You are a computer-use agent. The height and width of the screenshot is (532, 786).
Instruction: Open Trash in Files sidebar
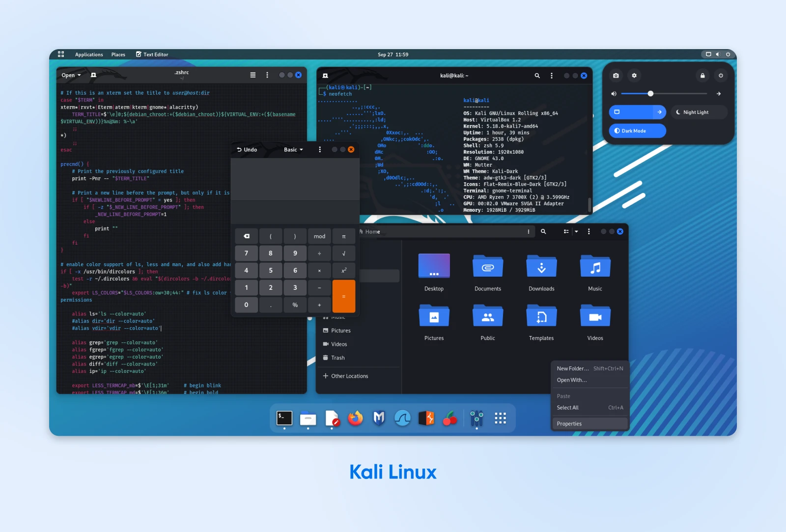coord(359,358)
